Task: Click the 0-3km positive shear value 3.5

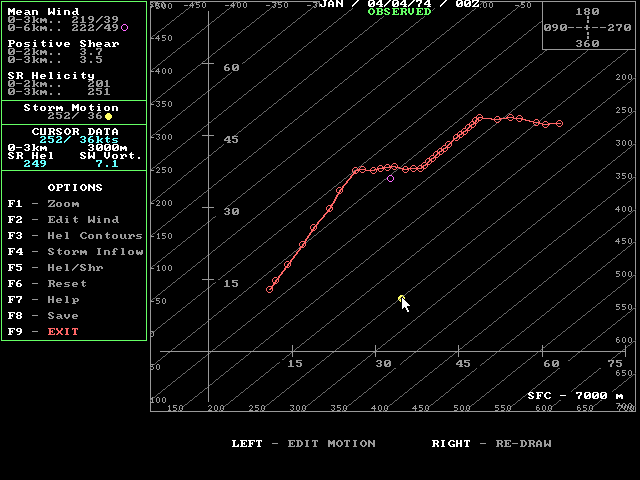Action: [91, 60]
